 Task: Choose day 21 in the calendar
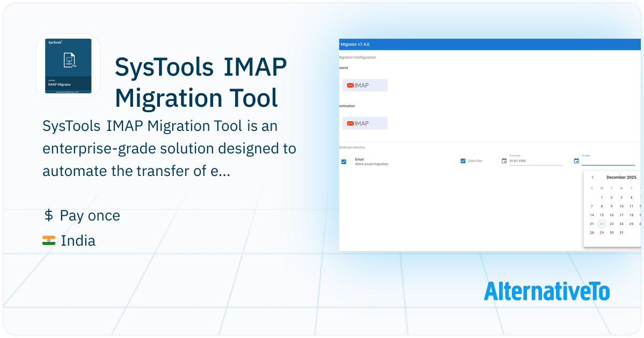pos(592,224)
